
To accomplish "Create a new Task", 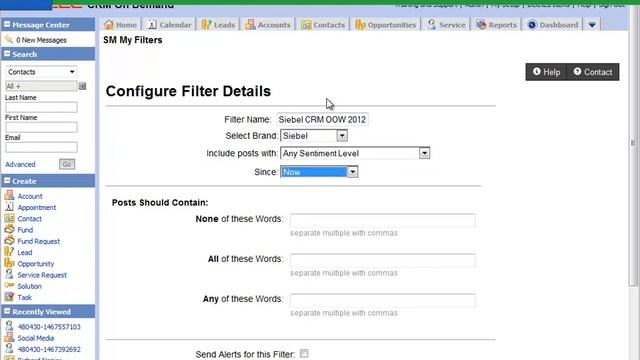I will pos(24,298).
